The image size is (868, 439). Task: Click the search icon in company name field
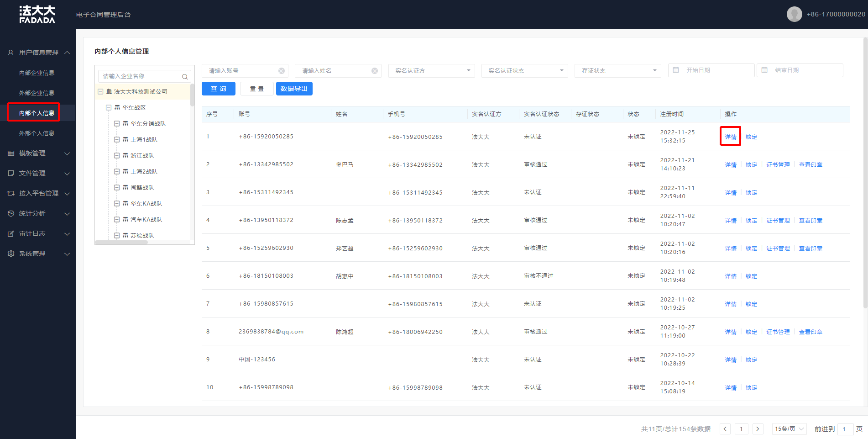coord(185,77)
